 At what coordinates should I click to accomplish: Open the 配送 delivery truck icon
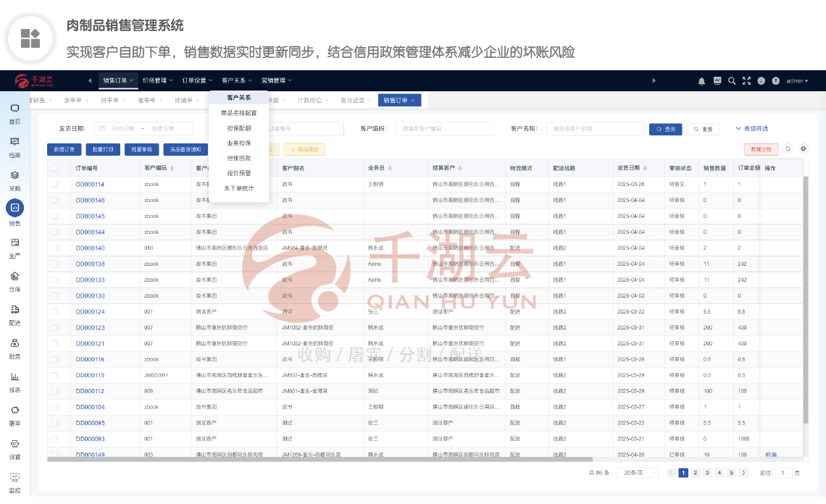point(14,310)
